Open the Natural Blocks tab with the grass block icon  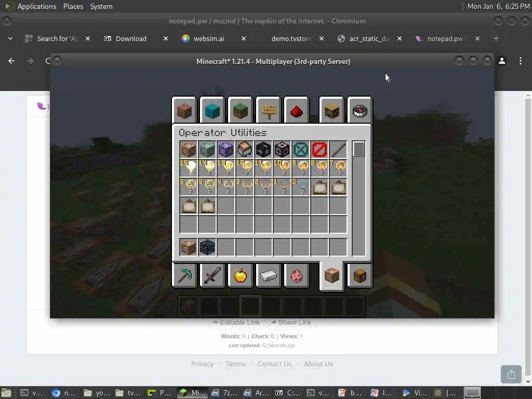pyautogui.click(x=241, y=110)
